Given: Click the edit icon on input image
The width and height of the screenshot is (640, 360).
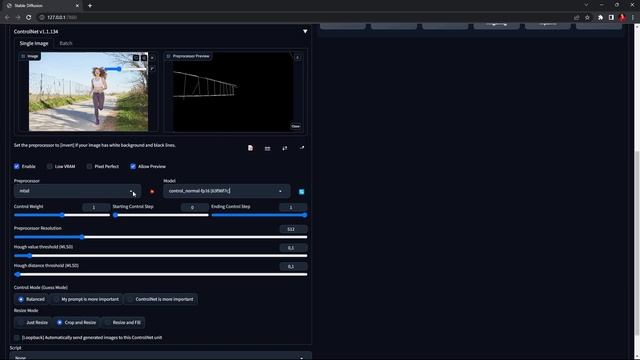Looking at the screenshot, I should (x=136, y=58).
